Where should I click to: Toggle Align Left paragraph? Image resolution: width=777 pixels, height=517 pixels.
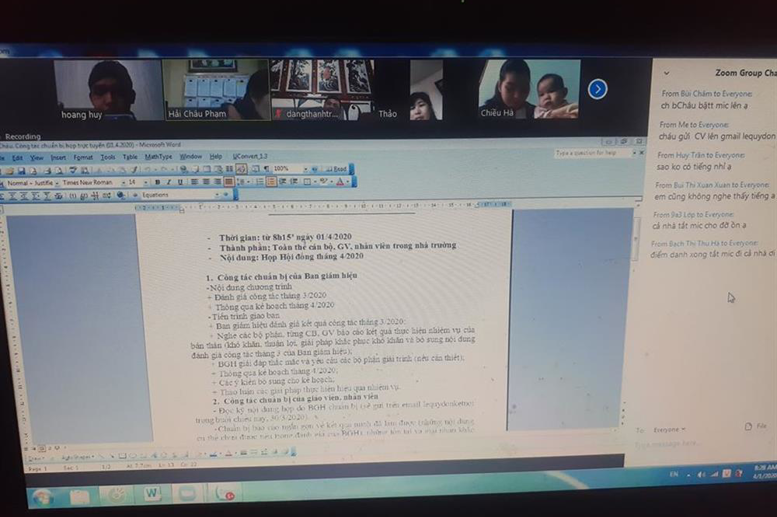(194, 182)
